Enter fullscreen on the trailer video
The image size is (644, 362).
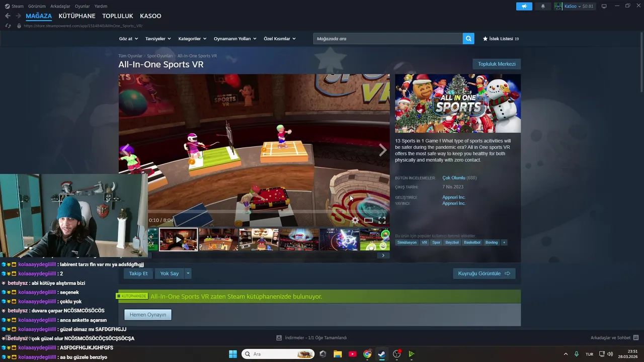tap(382, 220)
